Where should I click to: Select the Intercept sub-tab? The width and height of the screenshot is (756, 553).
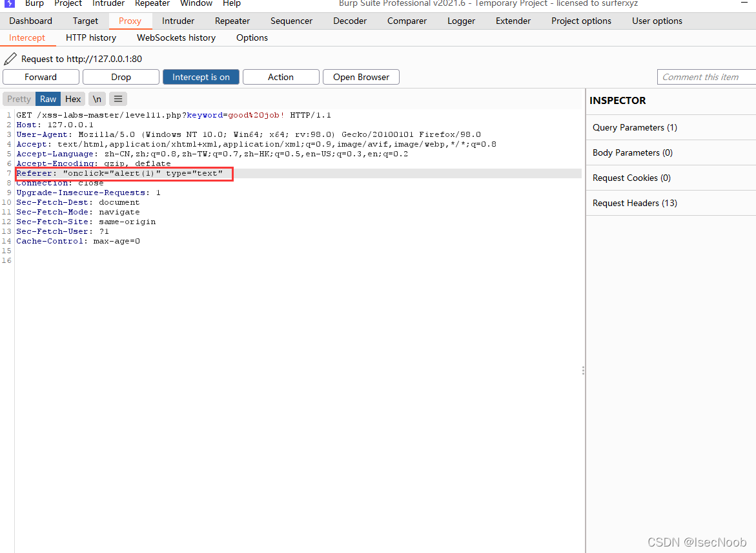point(27,37)
